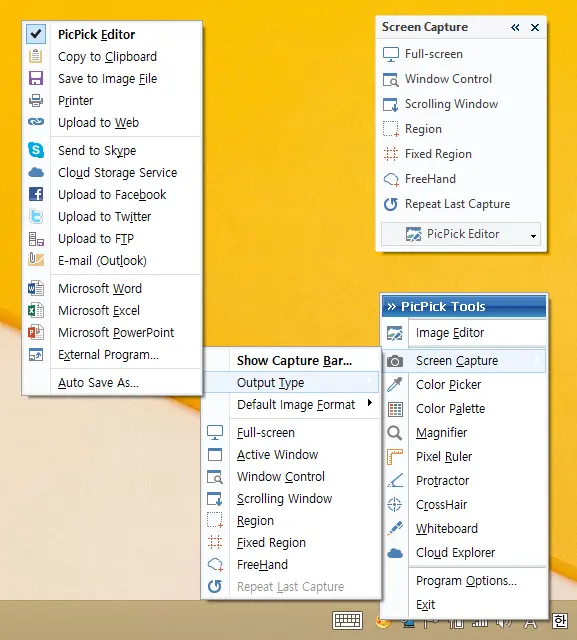Screen dimensions: 577x640
Task: Click the FreeHand icon in Screen Capture panel
Action: 391,179
